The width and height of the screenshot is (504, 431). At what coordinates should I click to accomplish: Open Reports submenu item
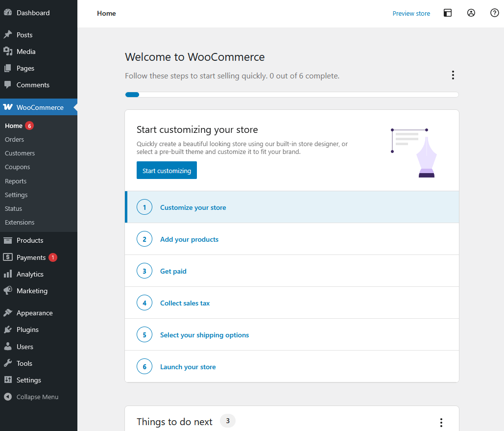pos(16,181)
